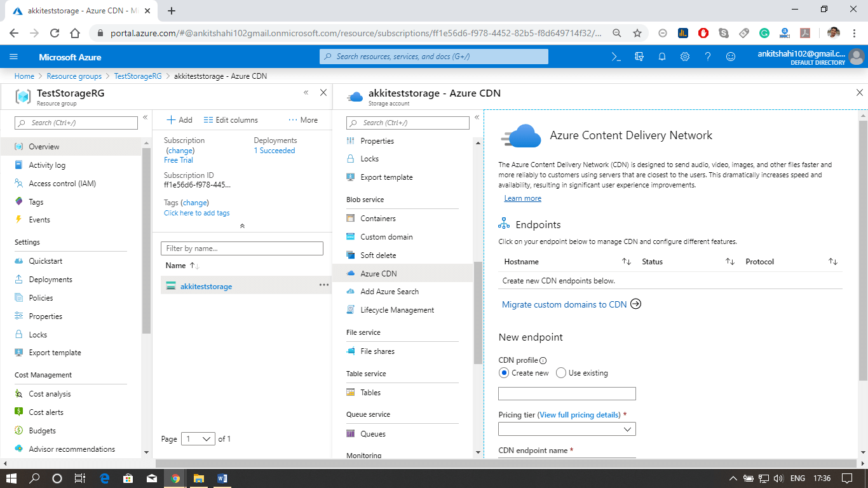The width and height of the screenshot is (868, 488).
Task: Open the Learn more link about CDN
Action: (522, 198)
